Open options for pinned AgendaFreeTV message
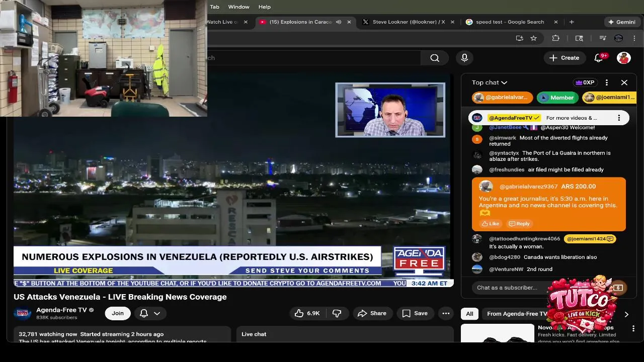Viewport: 644px width, 362px height. point(619,118)
